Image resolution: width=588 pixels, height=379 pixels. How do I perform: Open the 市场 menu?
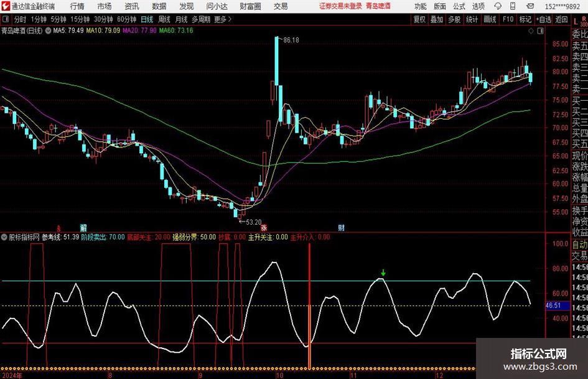point(105,6)
